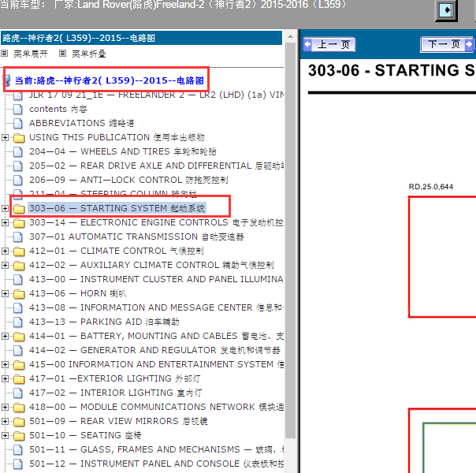Expand 501-09 REAR VIEW MIRRORS node
This screenshot has height=473, width=476.
point(5,421)
